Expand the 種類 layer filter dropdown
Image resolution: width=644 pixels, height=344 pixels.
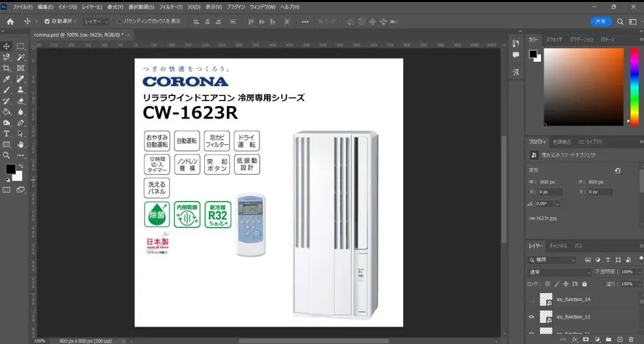point(555,260)
